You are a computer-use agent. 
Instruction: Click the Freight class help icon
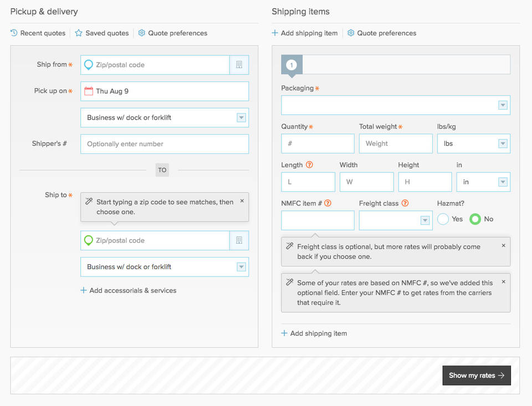point(405,203)
